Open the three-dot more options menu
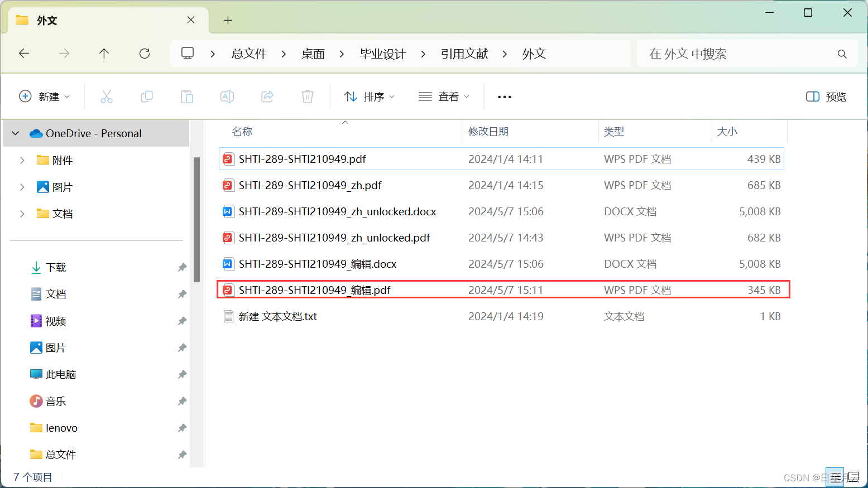This screenshot has height=488, width=868. point(505,97)
